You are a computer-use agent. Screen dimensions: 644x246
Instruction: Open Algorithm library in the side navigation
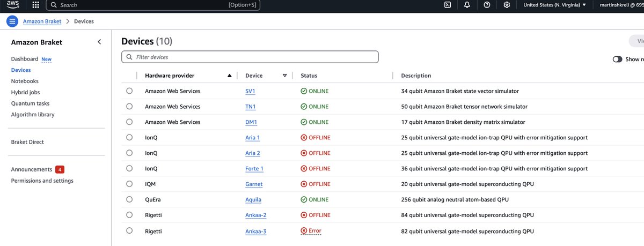[x=33, y=115]
